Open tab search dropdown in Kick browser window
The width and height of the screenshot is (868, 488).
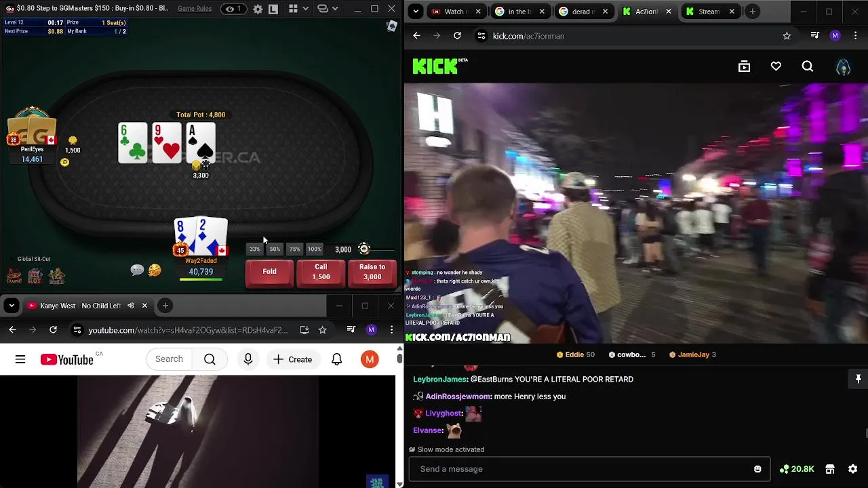416,12
